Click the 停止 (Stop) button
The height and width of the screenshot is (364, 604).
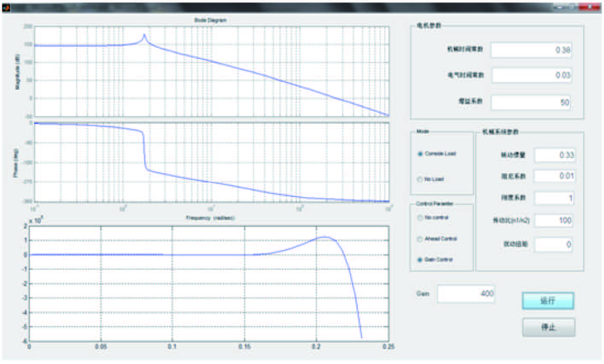549,327
